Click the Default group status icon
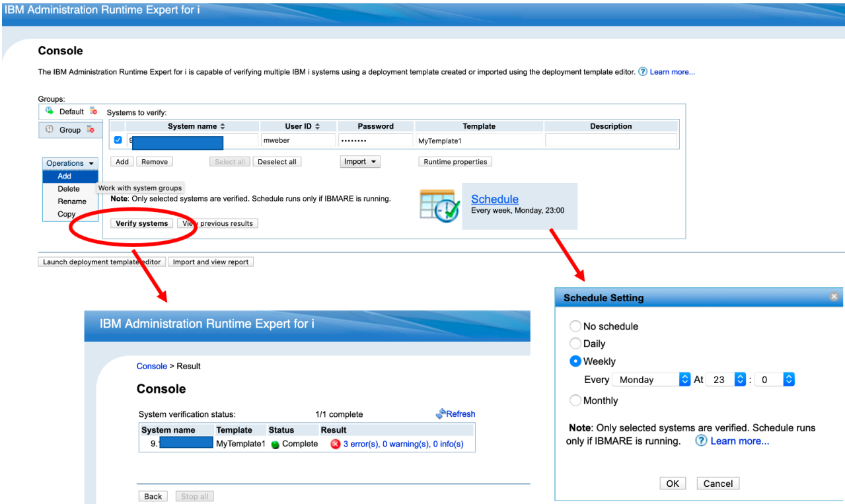This screenshot has width=845, height=504. 49,111
